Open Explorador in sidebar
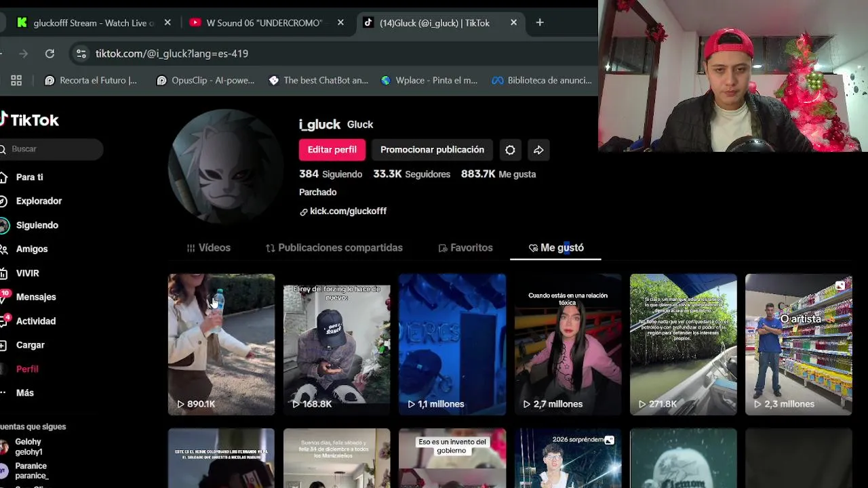The height and width of the screenshot is (488, 868). click(x=31, y=201)
